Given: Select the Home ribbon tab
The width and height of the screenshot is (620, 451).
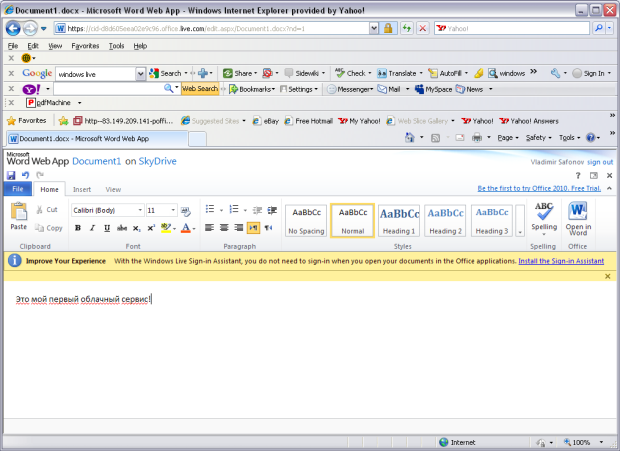Looking at the screenshot, I should coord(49,190).
